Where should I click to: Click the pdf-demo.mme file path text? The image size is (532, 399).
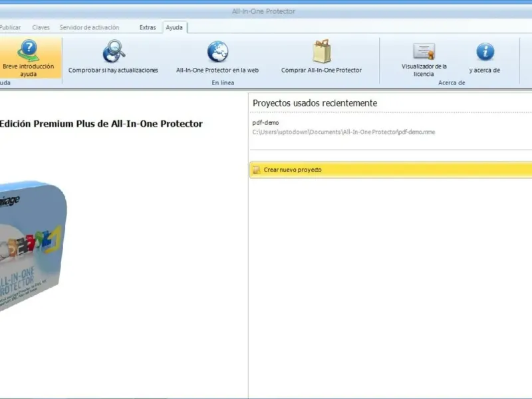tap(344, 132)
